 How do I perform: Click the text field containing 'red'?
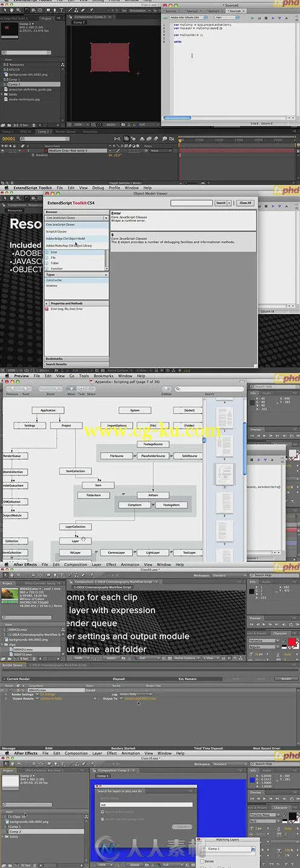click(x=145, y=804)
